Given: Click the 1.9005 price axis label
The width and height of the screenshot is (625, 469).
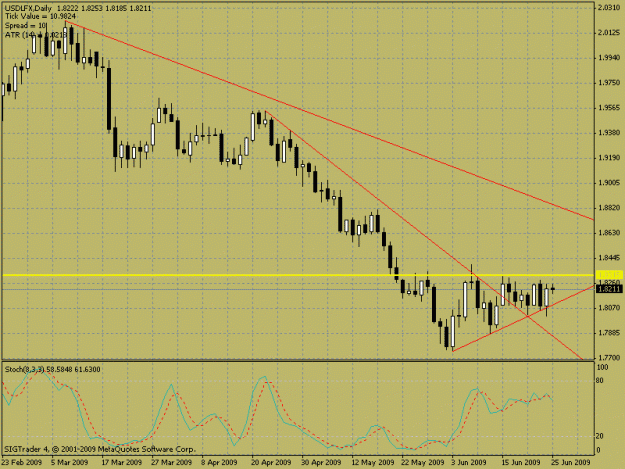Looking at the screenshot, I should [x=609, y=183].
